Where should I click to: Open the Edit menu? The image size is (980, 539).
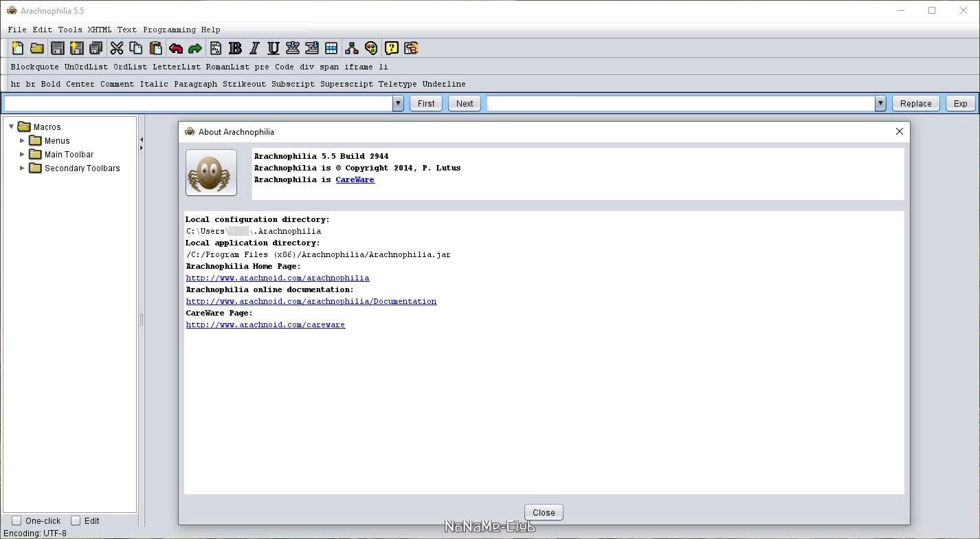(42, 30)
